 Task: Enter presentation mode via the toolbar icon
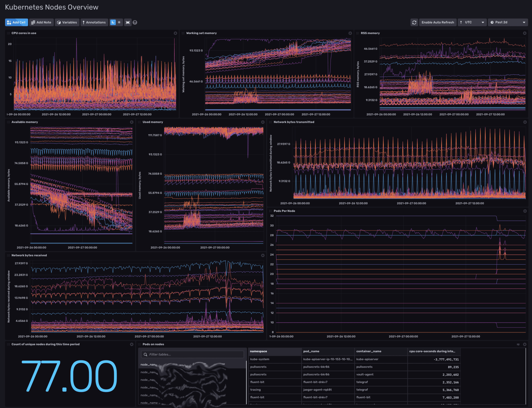[128, 22]
